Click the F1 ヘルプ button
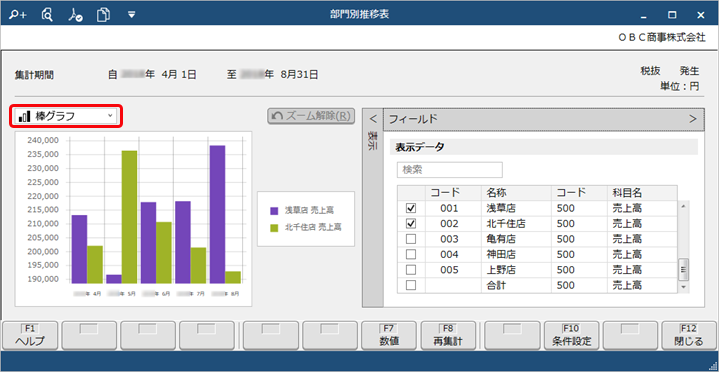Viewport: 719px width, 372px height. coord(30,336)
